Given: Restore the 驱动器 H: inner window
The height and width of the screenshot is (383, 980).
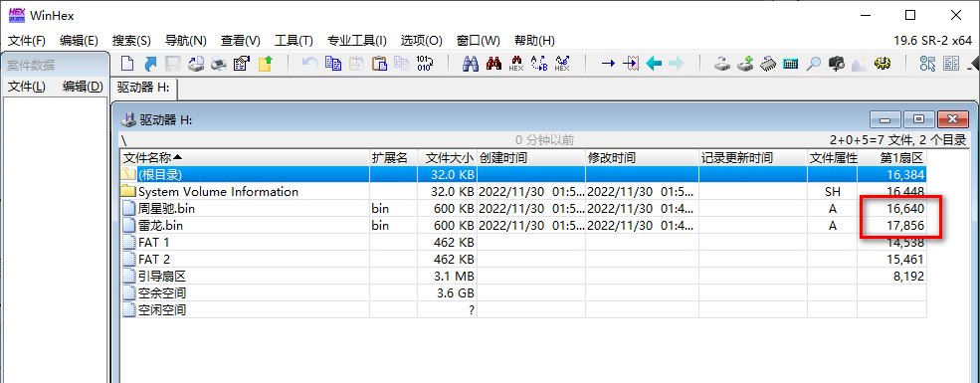Looking at the screenshot, I should [x=918, y=118].
